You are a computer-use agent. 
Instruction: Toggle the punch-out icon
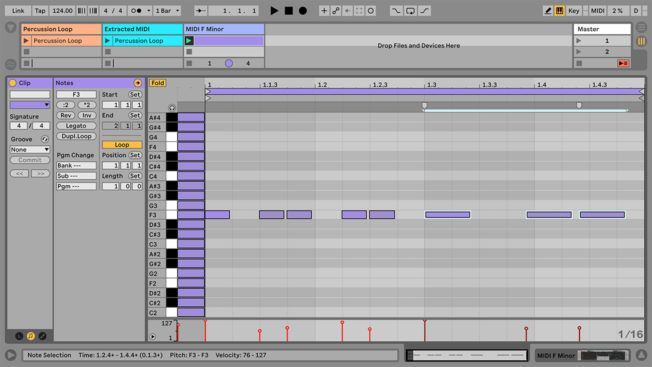(x=424, y=11)
